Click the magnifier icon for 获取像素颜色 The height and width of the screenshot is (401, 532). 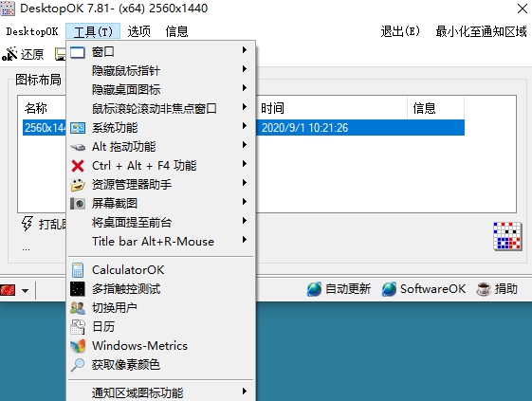[x=78, y=365]
